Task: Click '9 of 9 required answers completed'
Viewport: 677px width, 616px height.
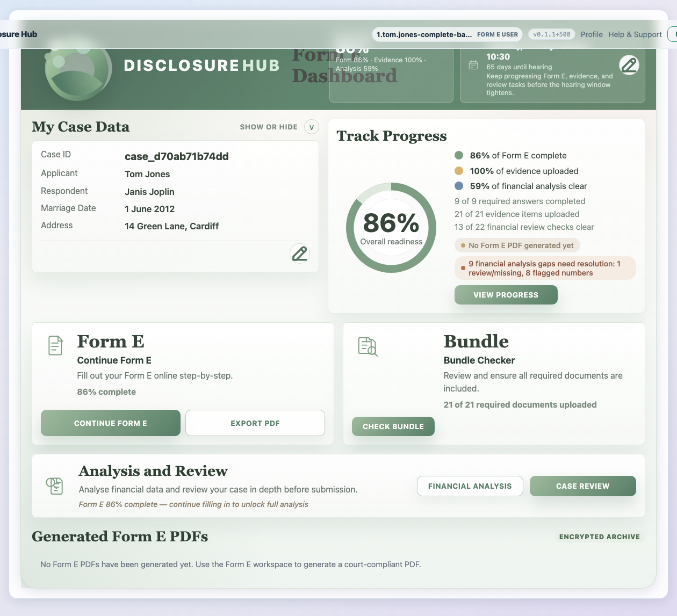Action: click(520, 201)
